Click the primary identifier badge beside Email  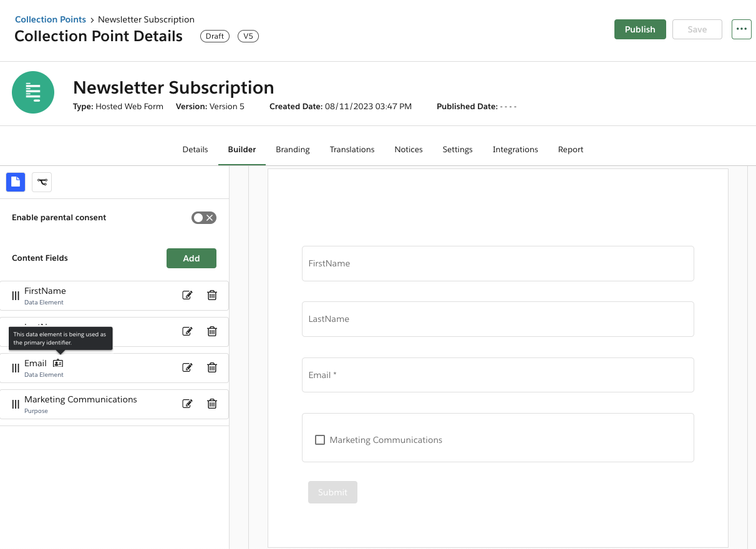coord(58,362)
